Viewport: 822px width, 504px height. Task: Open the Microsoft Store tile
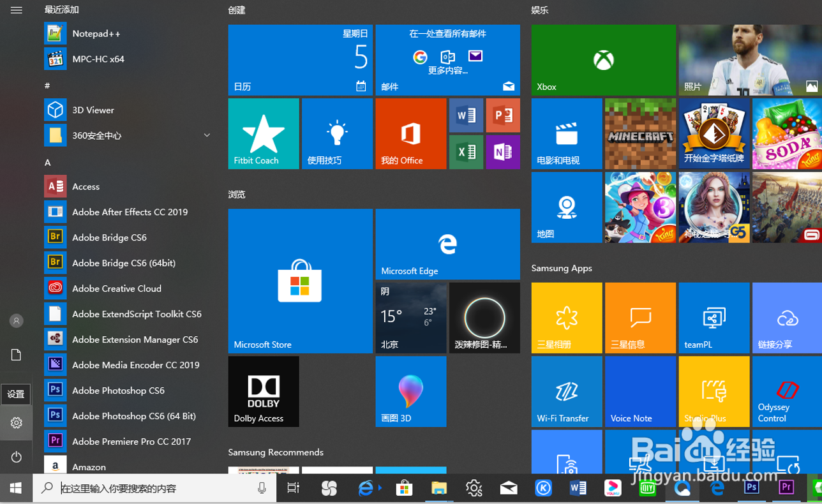tap(300, 281)
